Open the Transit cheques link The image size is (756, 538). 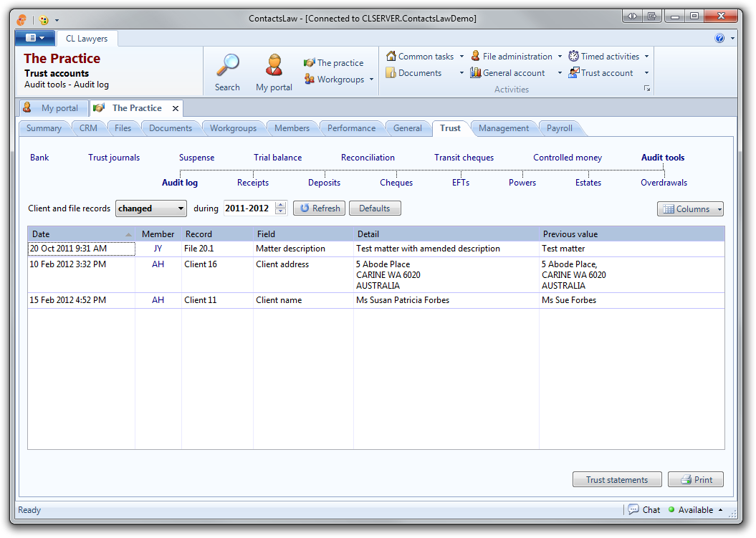coord(464,158)
